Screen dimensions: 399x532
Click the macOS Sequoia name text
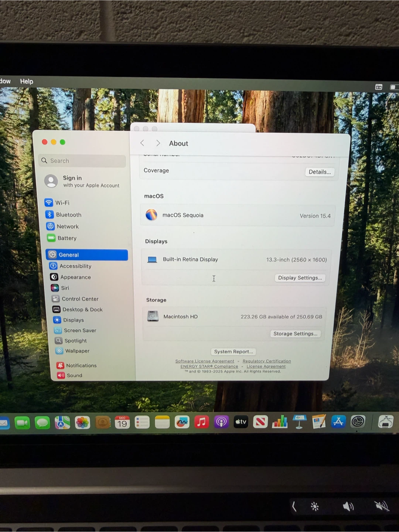pyautogui.click(x=183, y=215)
